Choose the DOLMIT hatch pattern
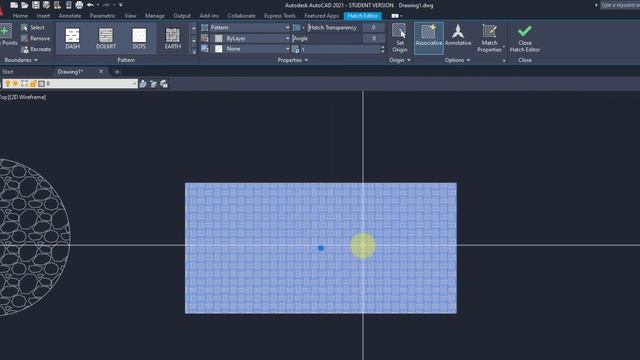Image resolution: width=640 pixels, height=360 pixels. click(x=106, y=38)
